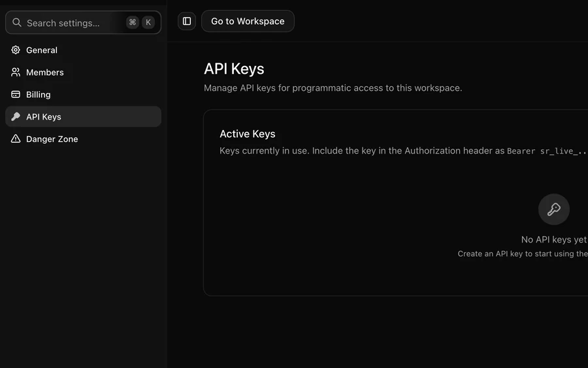The width and height of the screenshot is (588, 368).
Task: Click the API Keys key icon in sidebar
Action: tap(16, 116)
